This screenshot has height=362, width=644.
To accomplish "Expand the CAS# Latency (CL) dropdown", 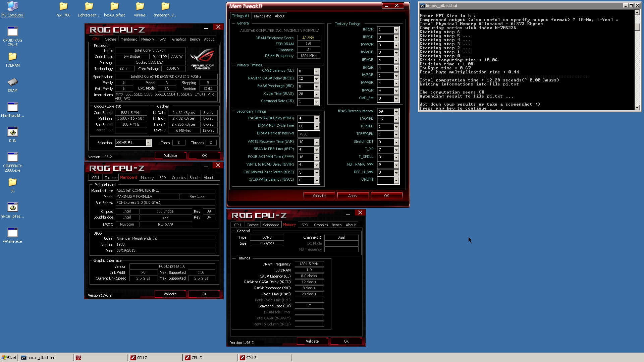I will [x=316, y=71].
